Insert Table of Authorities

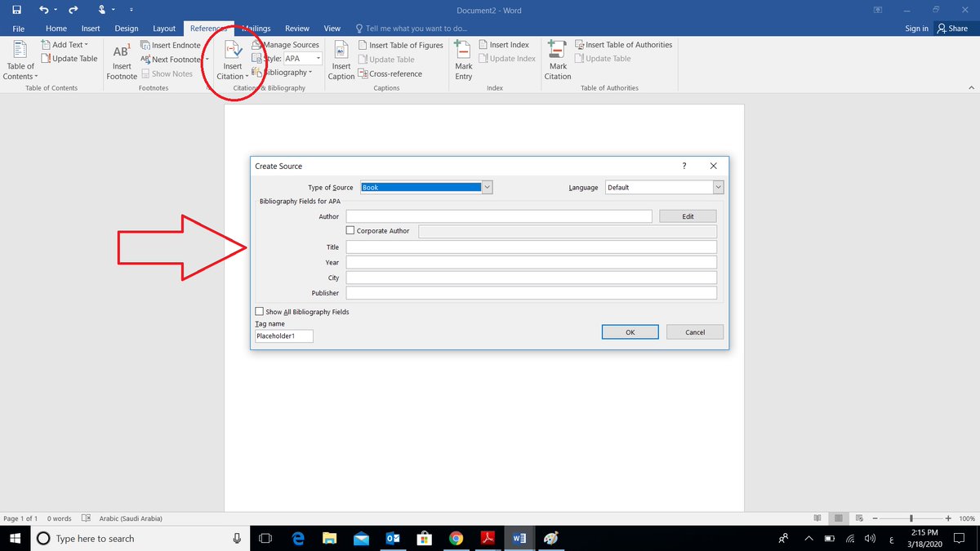pos(624,45)
